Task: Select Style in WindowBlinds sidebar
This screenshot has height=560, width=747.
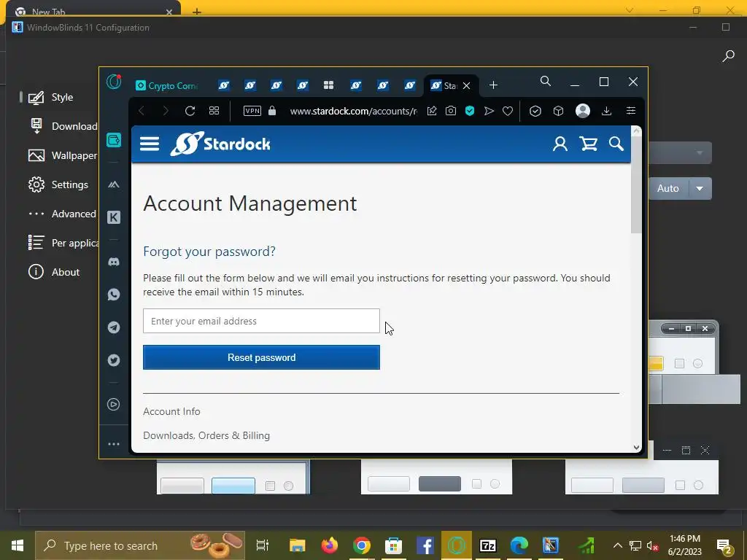Action: (x=51, y=97)
